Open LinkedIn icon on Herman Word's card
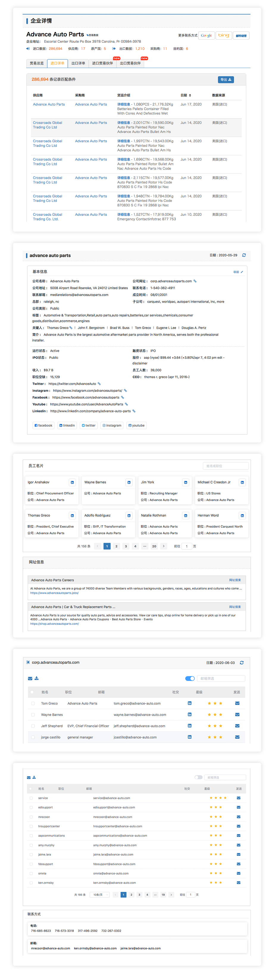 click(x=242, y=516)
